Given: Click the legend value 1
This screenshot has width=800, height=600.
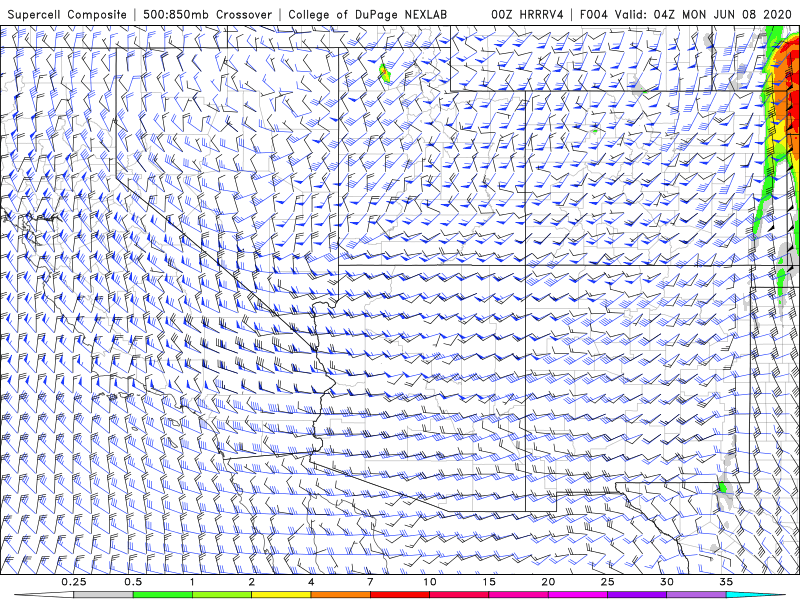Looking at the screenshot, I should [x=192, y=582].
